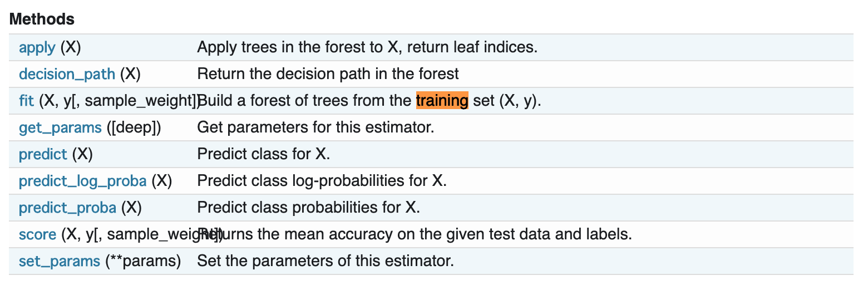Click the set_params method link
The height and width of the screenshot is (285, 868).
point(59,261)
